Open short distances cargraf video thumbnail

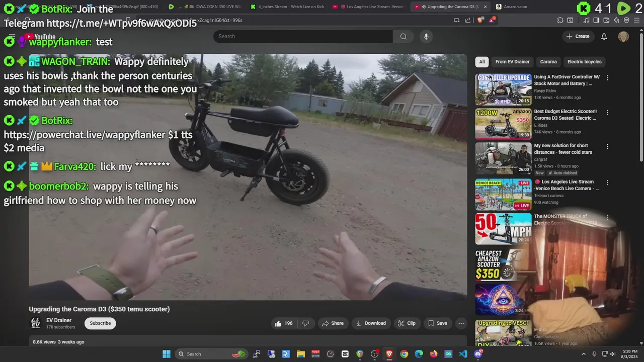pos(503,158)
